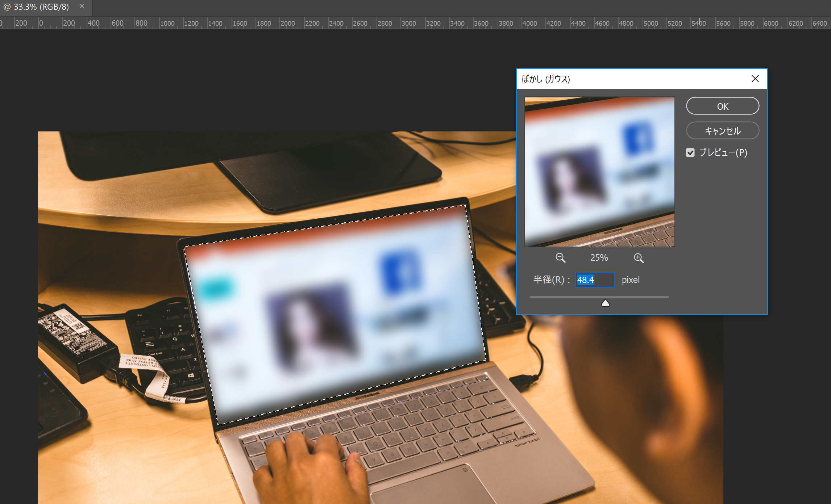831x504 pixels.
Task: Close the Gaussian blur dialog with the X
Action: click(x=755, y=79)
